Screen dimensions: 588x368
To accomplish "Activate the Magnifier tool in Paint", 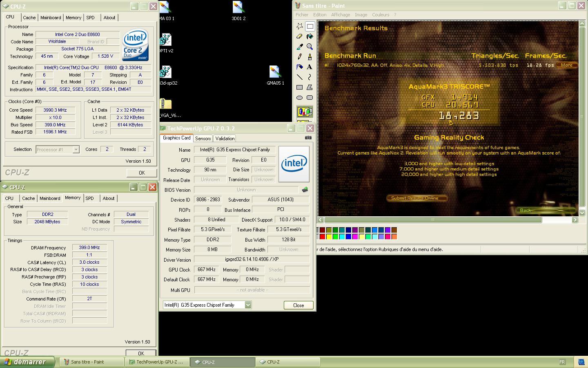I will coord(310,47).
